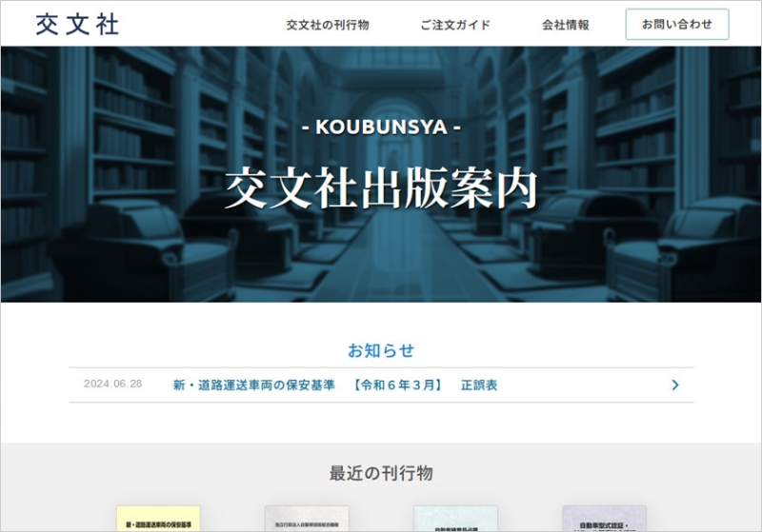Click the 交文社出版案内 hero title

381,188
